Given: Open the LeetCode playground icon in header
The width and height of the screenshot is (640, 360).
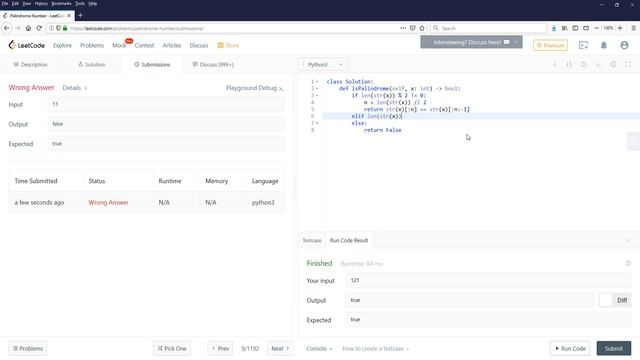Looking at the screenshot, I should point(583,45).
